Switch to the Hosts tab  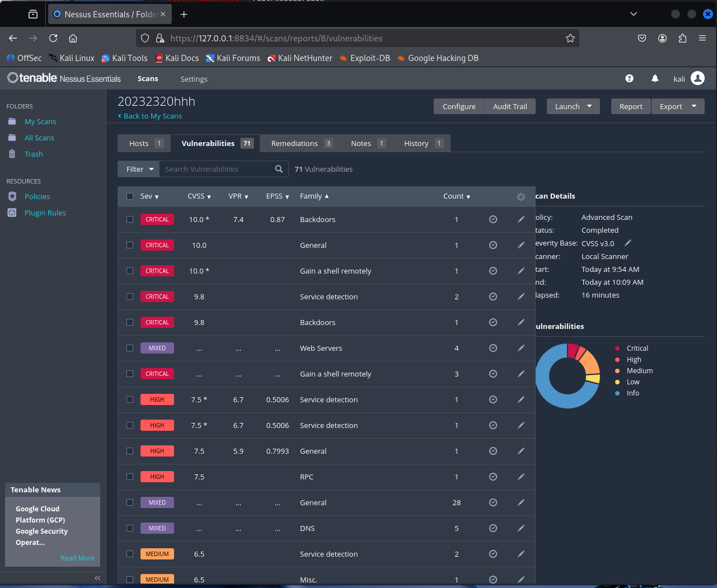(x=144, y=143)
